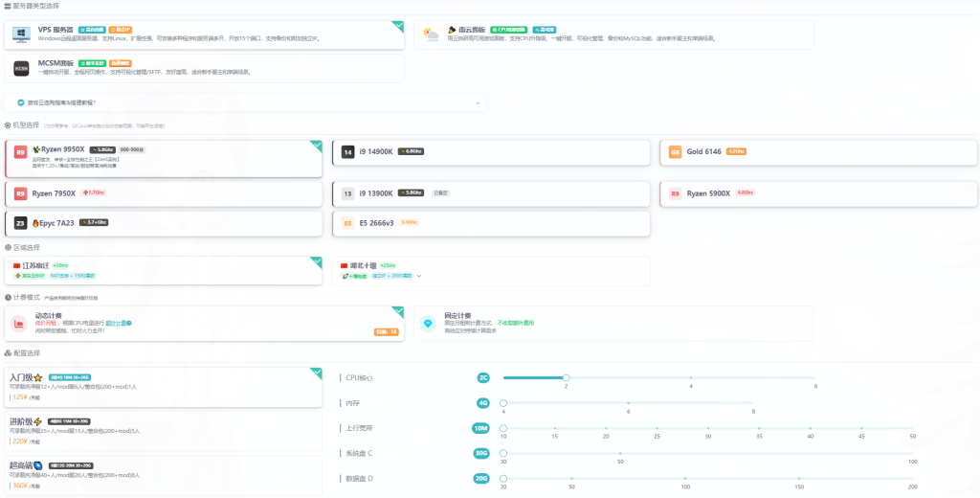Click the VPS 服务器 monitor icon
Image resolution: width=980 pixels, height=498 pixels.
pos(21,35)
